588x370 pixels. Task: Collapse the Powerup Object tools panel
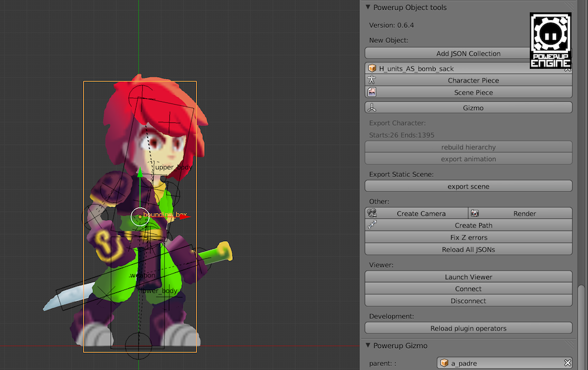pos(368,7)
